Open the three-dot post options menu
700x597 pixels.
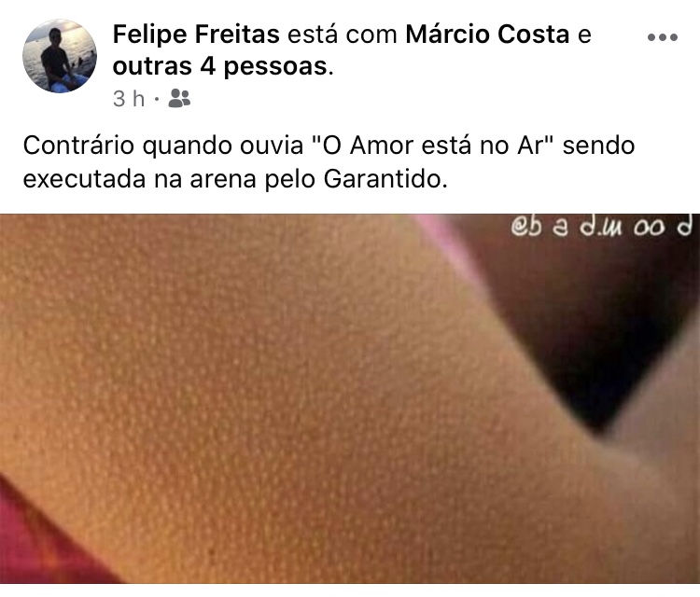pos(663,37)
